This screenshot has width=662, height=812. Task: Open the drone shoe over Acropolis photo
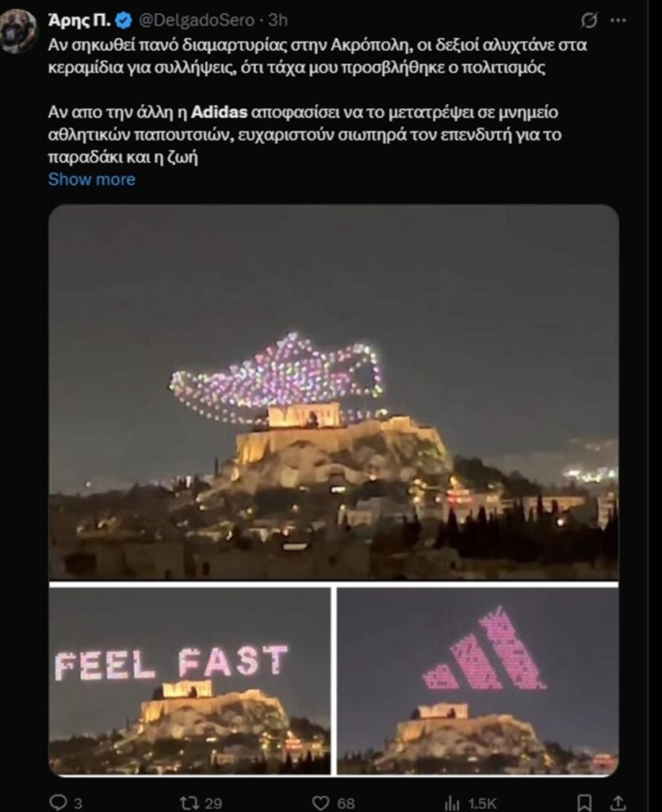click(x=333, y=392)
